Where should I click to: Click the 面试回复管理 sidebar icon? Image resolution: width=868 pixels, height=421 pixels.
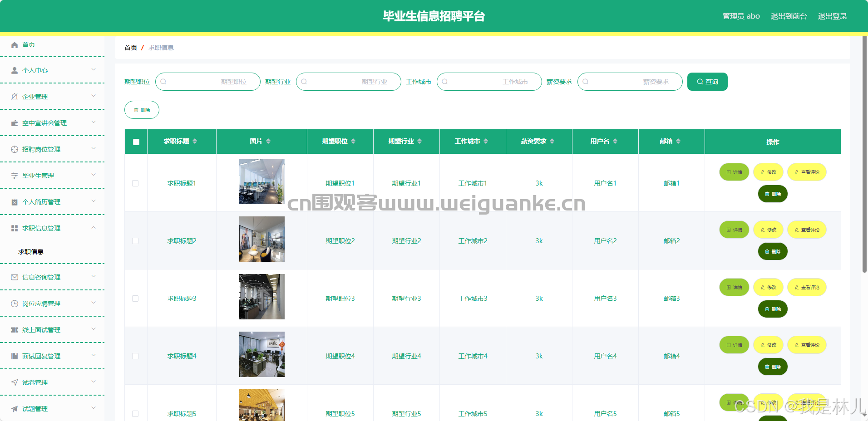click(15, 356)
